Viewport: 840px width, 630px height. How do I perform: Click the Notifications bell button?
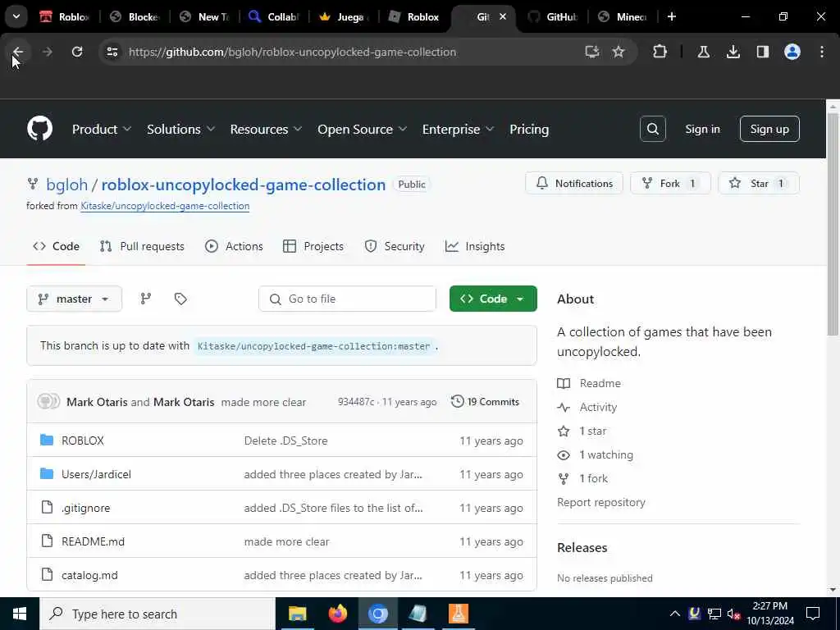[x=574, y=183]
